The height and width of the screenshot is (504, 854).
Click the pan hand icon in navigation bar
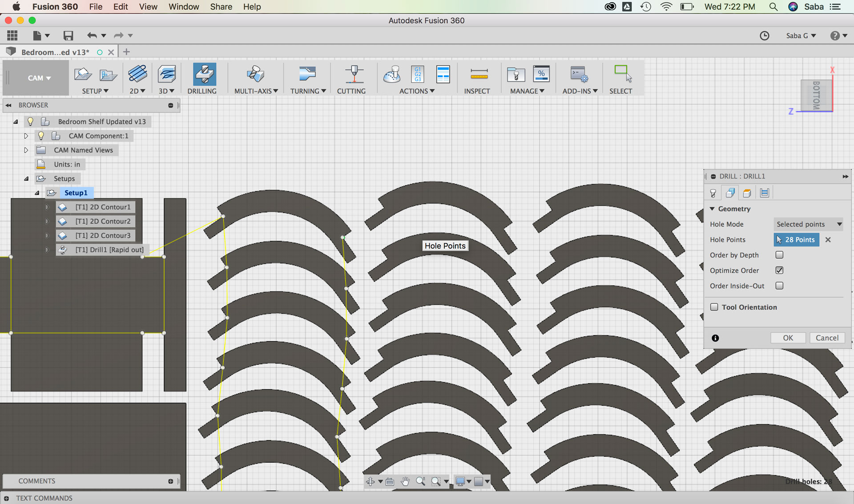point(405,481)
